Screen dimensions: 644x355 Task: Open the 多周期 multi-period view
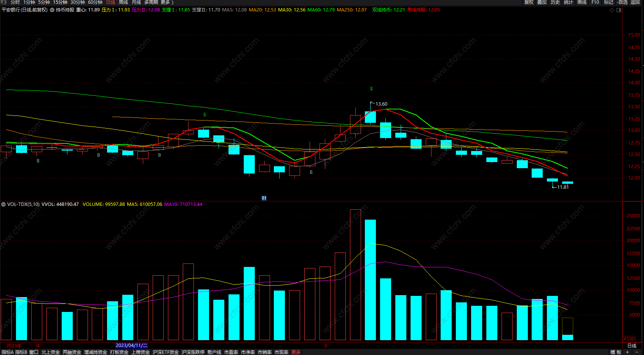point(151,2)
